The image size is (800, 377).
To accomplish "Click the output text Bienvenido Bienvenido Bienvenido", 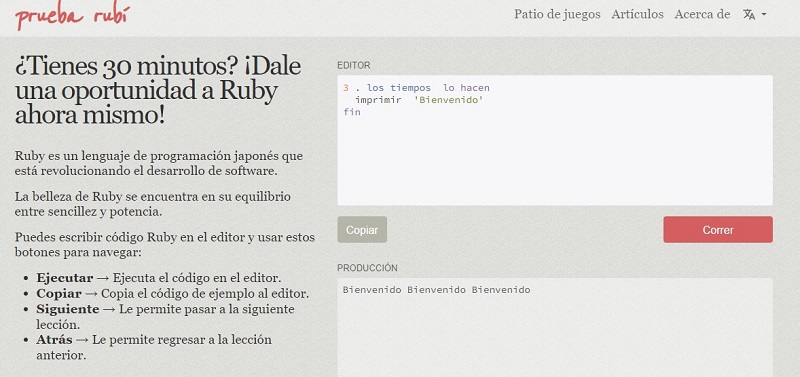I will coord(436,290).
